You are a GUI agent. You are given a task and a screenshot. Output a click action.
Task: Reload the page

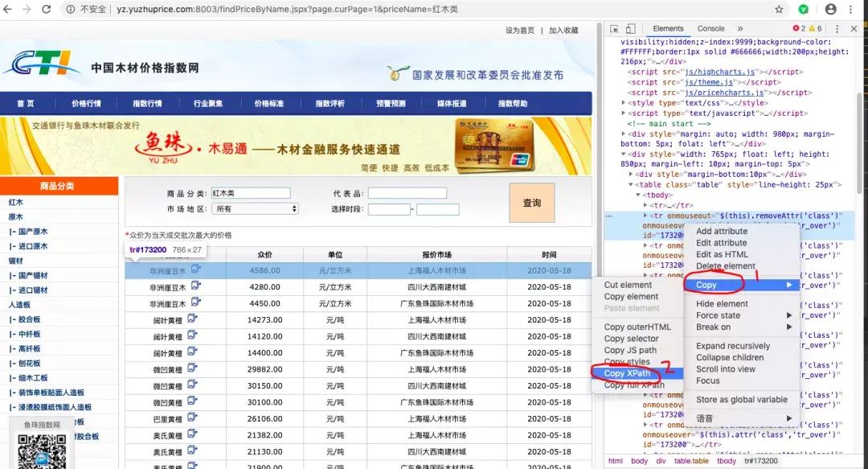[x=46, y=10]
